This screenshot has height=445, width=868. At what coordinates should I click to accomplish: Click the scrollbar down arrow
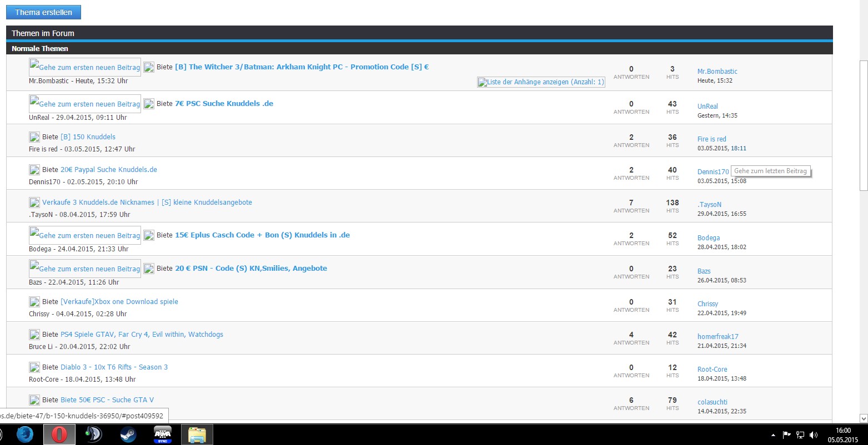point(863,418)
